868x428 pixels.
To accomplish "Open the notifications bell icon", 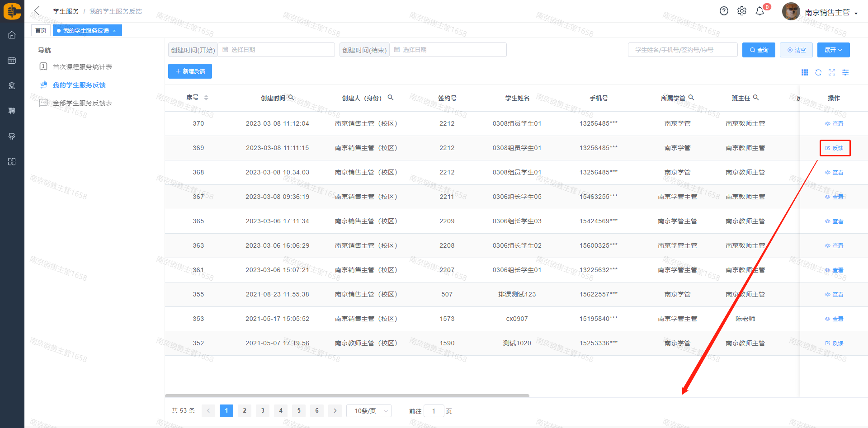I will point(760,11).
